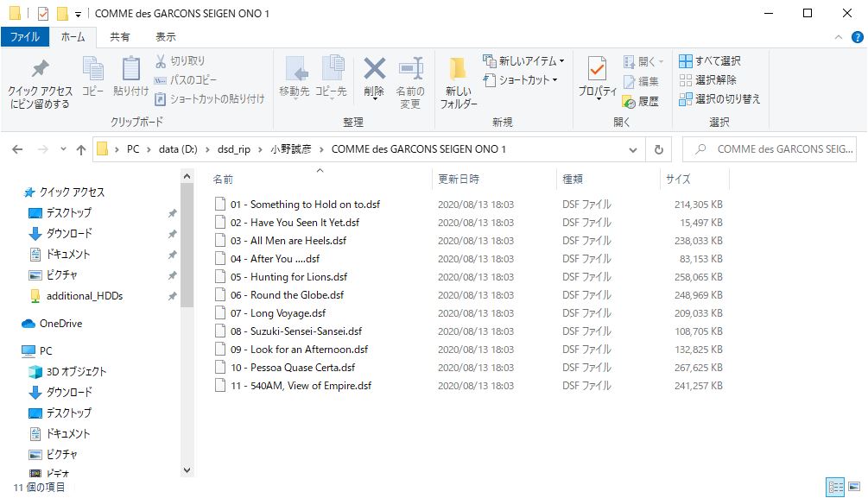Create a New folder
The width and height of the screenshot is (868, 498).
(459, 82)
